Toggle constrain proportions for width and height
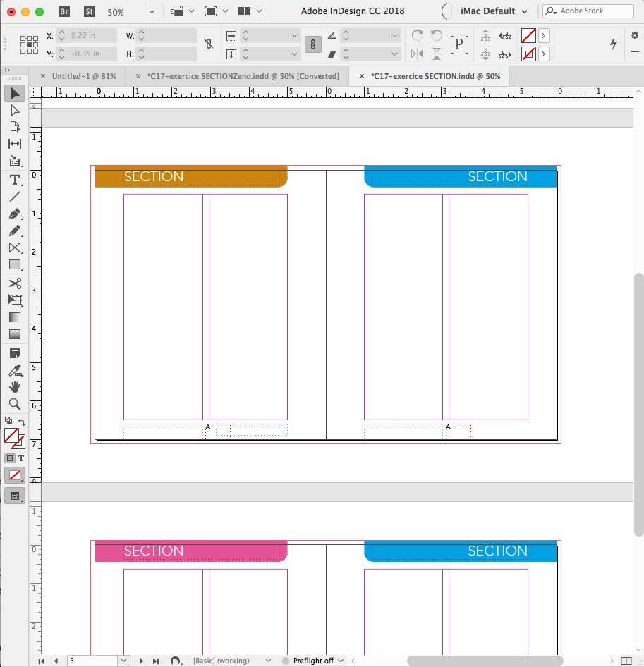Image resolution: width=644 pixels, height=667 pixels. click(209, 44)
